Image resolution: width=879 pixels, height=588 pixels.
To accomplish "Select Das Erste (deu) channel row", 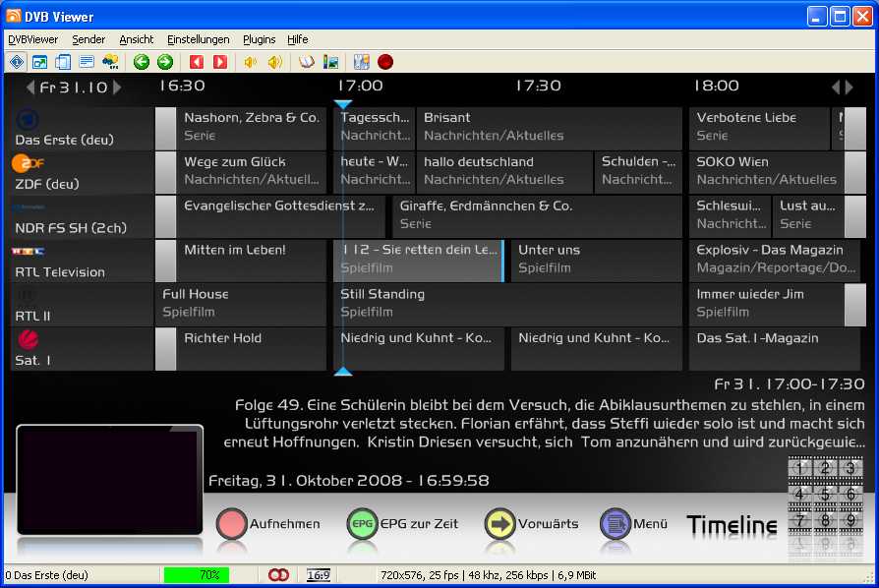I will (x=82, y=129).
